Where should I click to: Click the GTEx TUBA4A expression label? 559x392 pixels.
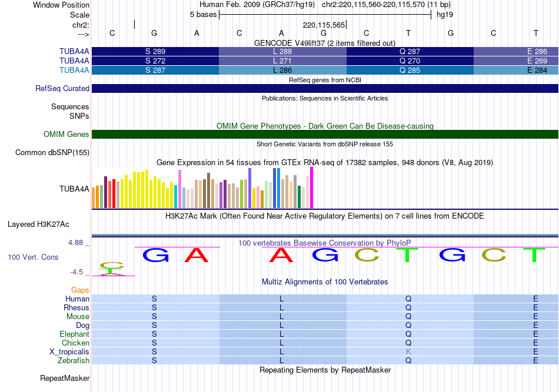click(74, 189)
